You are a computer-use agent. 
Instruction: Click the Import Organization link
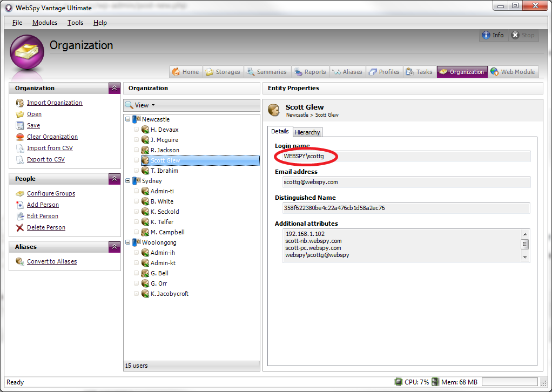(55, 103)
